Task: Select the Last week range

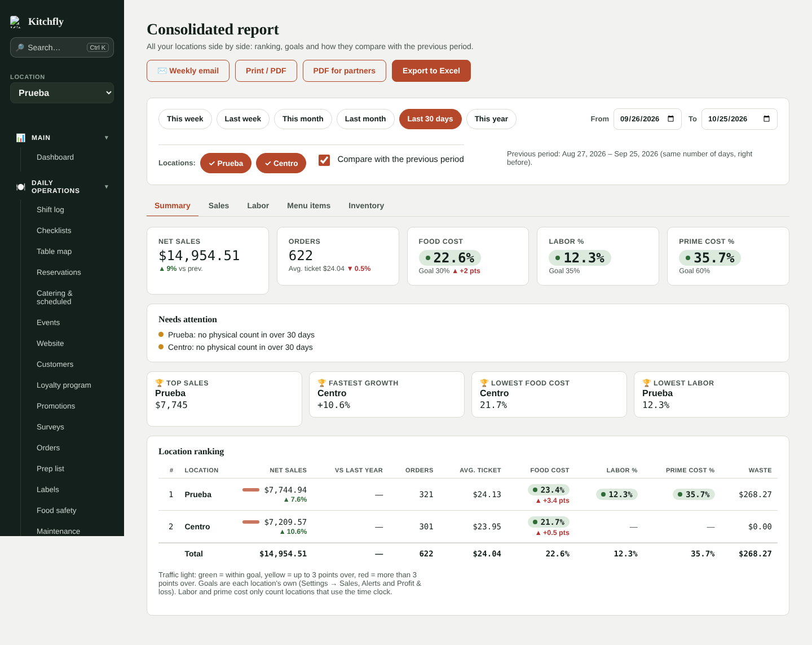Action: point(243,119)
